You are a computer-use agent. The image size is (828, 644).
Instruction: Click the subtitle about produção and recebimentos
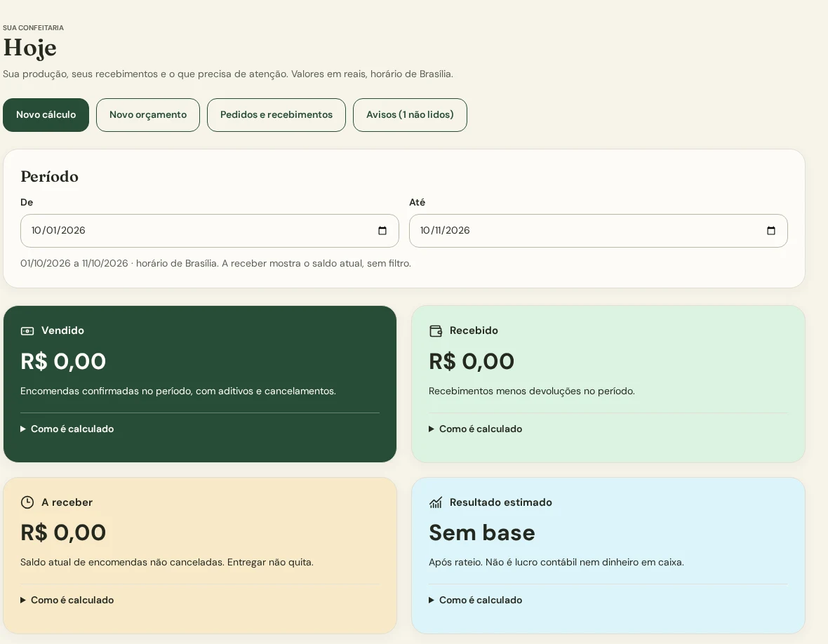coord(228,74)
